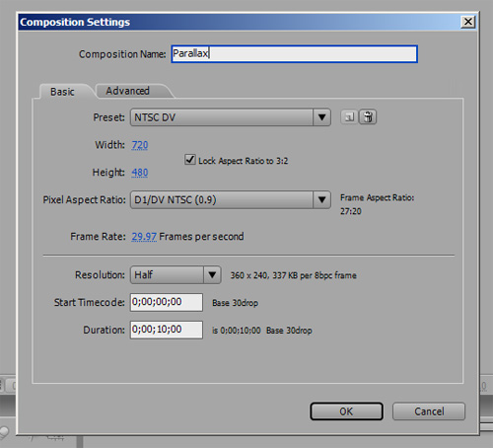Close the Composition Settings dialog
Screen dimensions: 493x448
tap(468, 22)
